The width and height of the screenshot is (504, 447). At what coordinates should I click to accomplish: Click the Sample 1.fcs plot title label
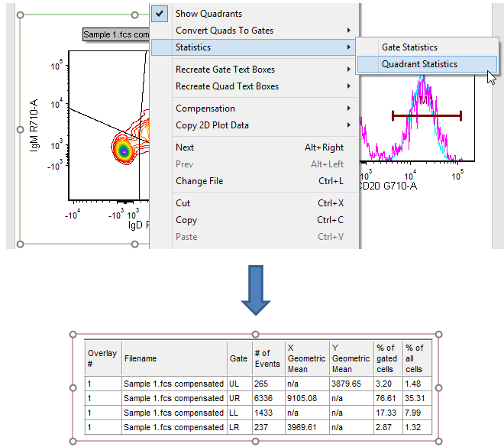pos(116,35)
